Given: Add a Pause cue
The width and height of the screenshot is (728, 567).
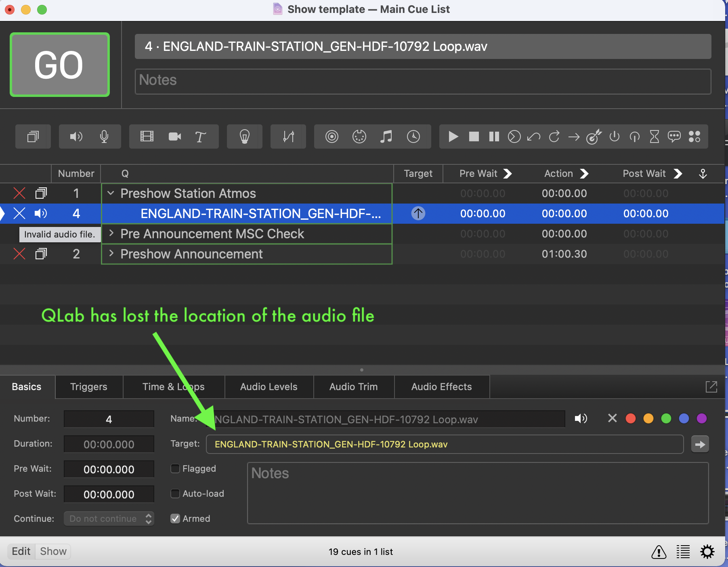Looking at the screenshot, I should pyautogui.click(x=494, y=136).
